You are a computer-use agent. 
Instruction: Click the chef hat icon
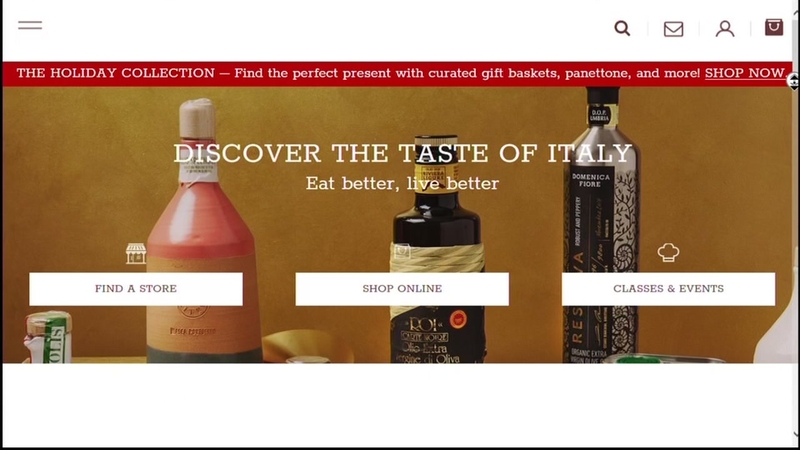click(x=668, y=253)
